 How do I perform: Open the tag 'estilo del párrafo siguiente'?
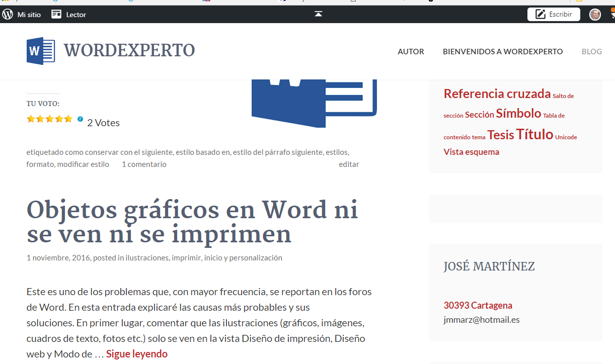pos(277,152)
